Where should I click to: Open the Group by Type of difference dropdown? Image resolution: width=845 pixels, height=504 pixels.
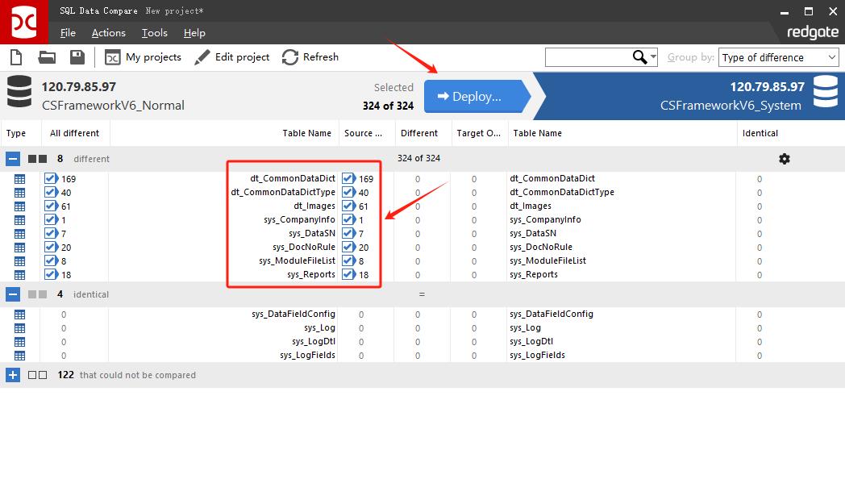(779, 57)
